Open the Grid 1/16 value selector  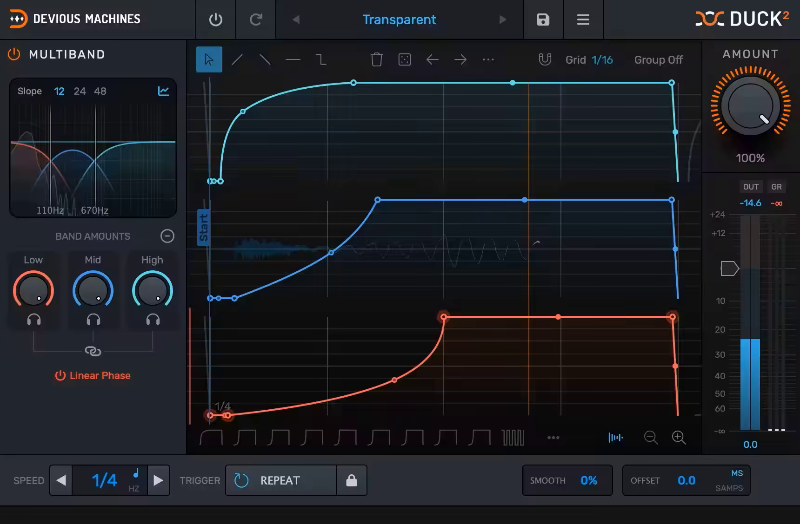pyautogui.click(x=602, y=60)
